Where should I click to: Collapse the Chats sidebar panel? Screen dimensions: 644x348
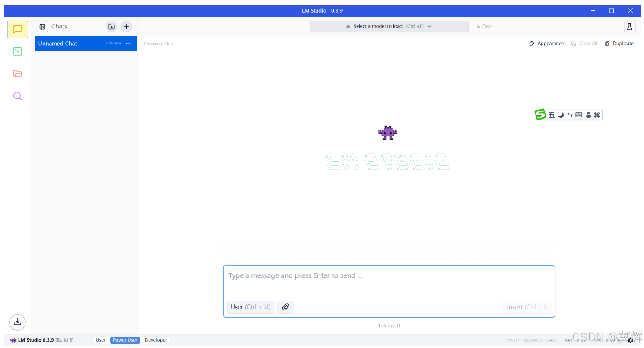pos(42,26)
